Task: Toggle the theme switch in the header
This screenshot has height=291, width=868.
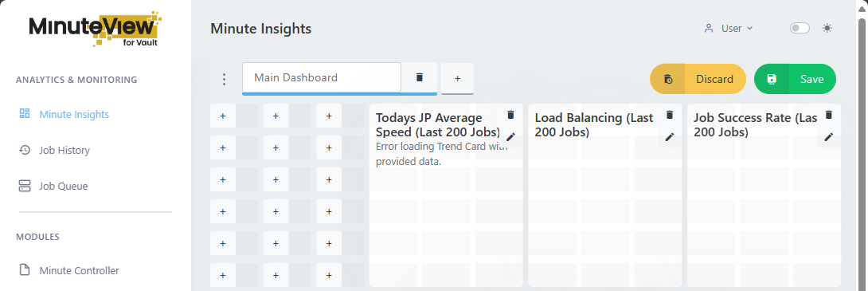Action: pos(800,28)
